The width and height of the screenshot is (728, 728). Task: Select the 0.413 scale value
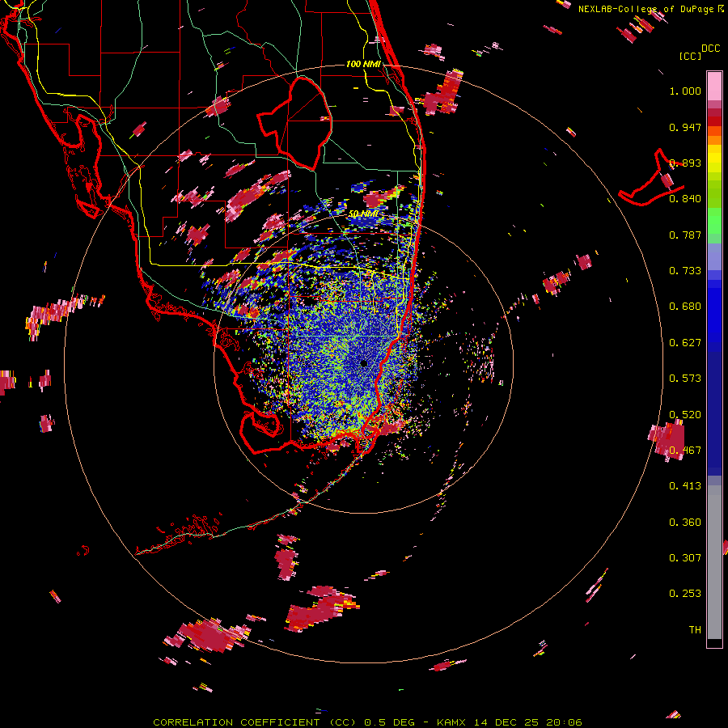[685, 486]
